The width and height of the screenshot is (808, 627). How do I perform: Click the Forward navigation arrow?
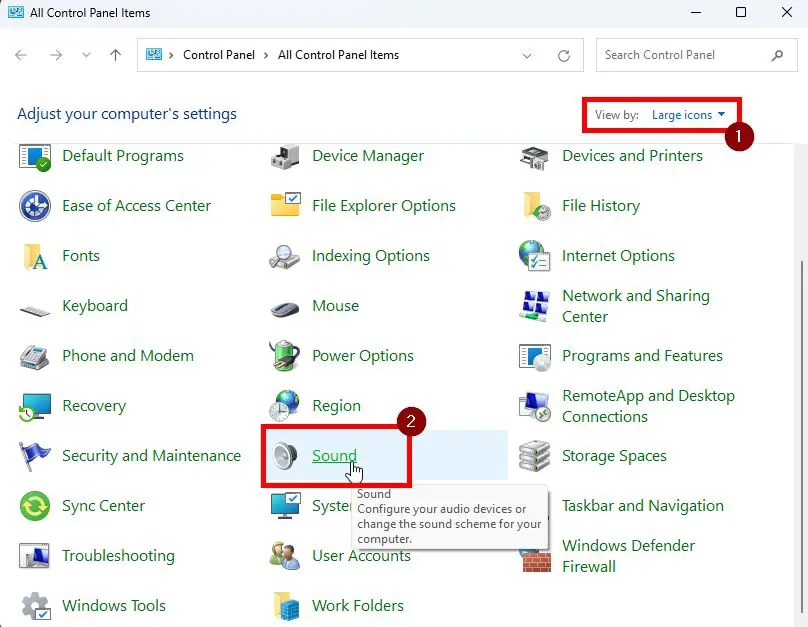56,55
